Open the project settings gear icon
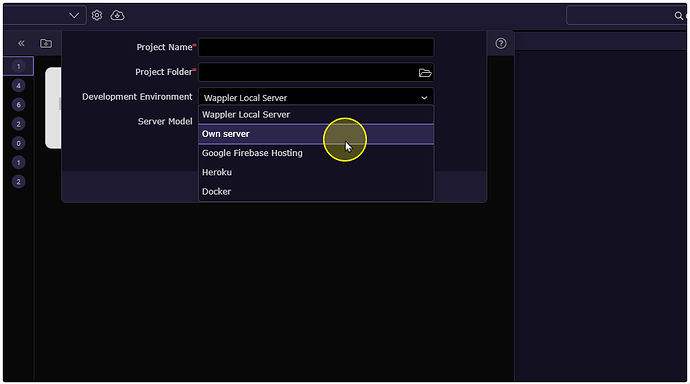This screenshot has height=384, width=690. click(97, 15)
